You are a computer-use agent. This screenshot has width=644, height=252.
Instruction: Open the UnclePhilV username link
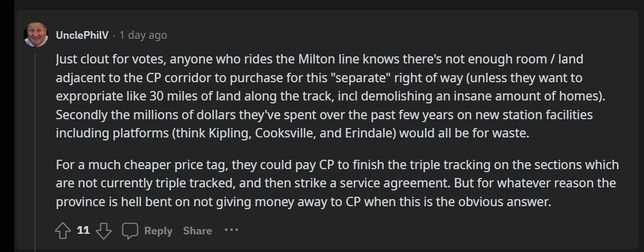[x=82, y=35]
